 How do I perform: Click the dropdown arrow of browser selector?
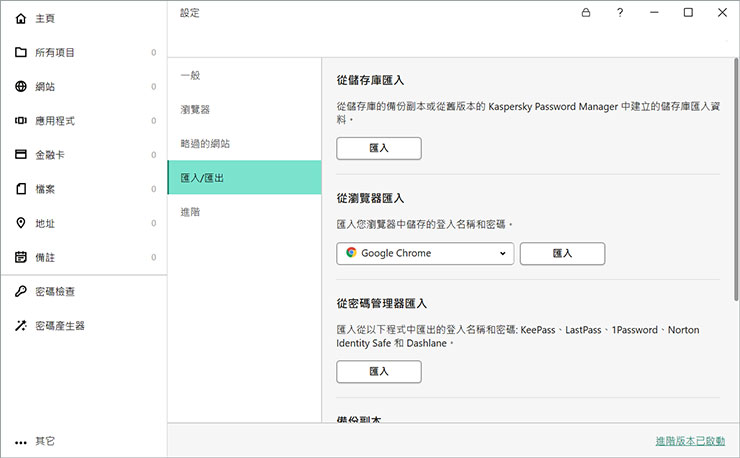503,254
